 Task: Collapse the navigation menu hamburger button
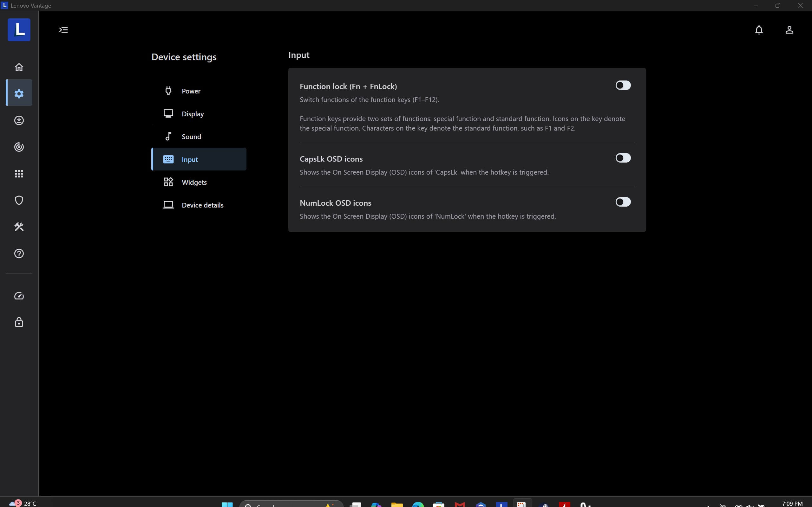(63, 30)
